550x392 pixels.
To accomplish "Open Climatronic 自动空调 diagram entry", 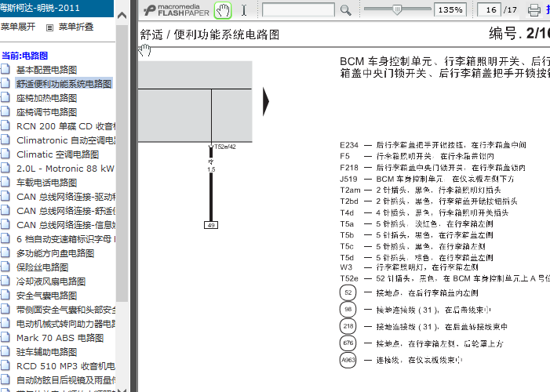I will pos(66,140).
